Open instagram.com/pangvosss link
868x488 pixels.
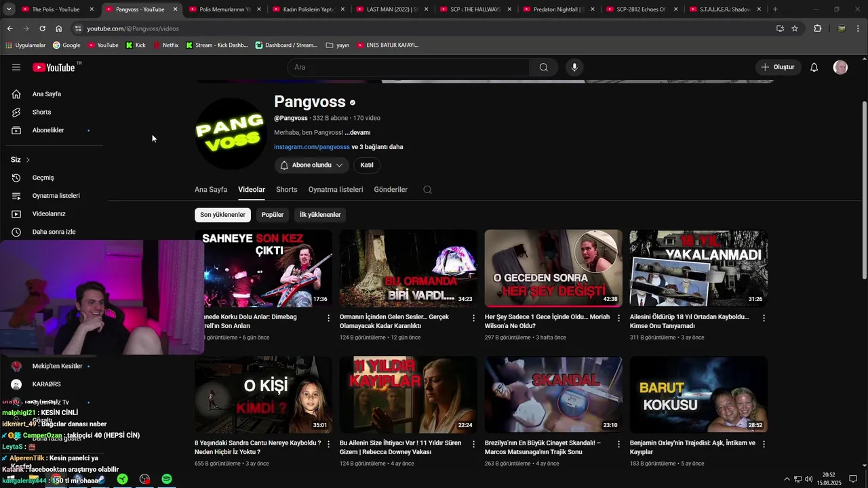point(312,146)
